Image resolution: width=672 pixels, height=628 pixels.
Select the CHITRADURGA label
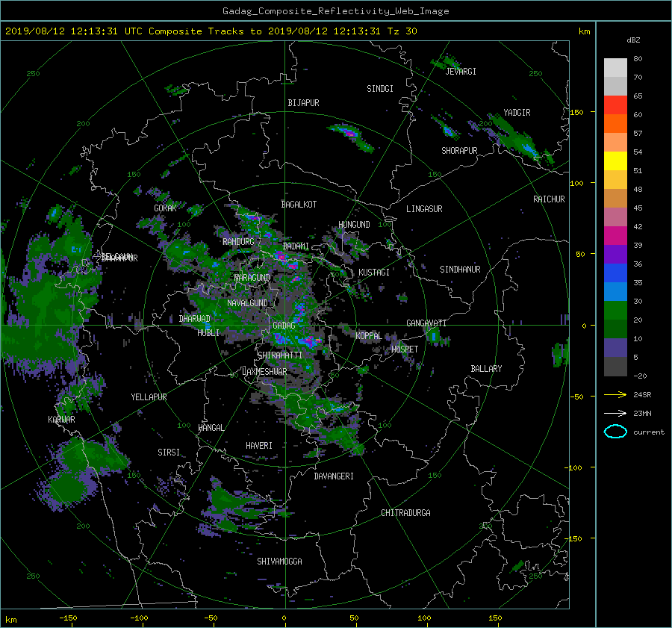(x=405, y=513)
